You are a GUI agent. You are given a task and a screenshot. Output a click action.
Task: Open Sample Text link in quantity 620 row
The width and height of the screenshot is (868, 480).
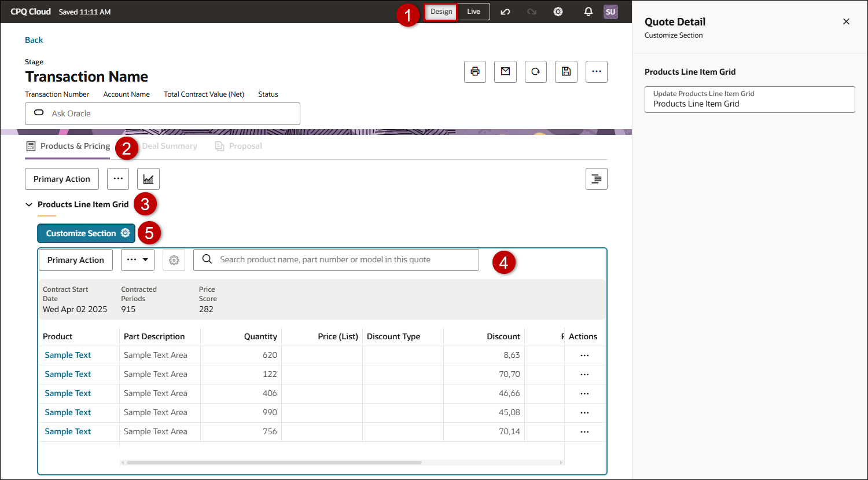[x=68, y=355]
